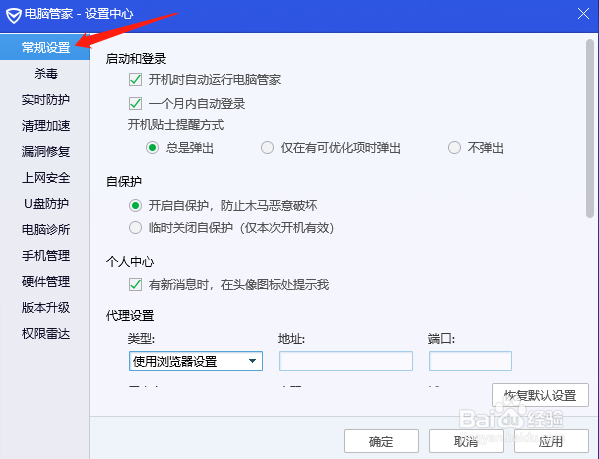Click the 自保护 section heading
This screenshot has width=599, height=459.
(124, 181)
